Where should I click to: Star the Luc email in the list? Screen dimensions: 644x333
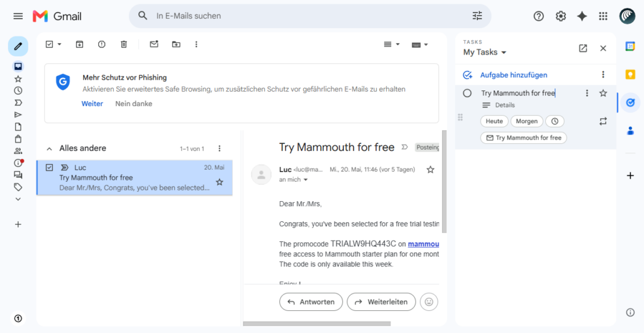click(x=219, y=182)
